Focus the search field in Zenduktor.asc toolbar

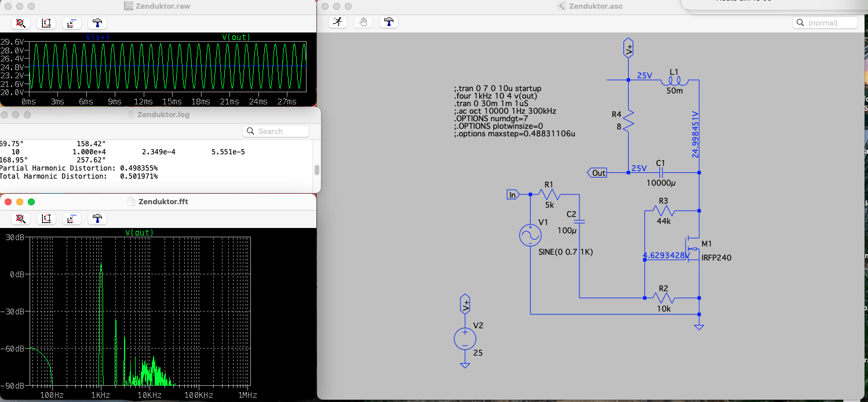click(825, 23)
